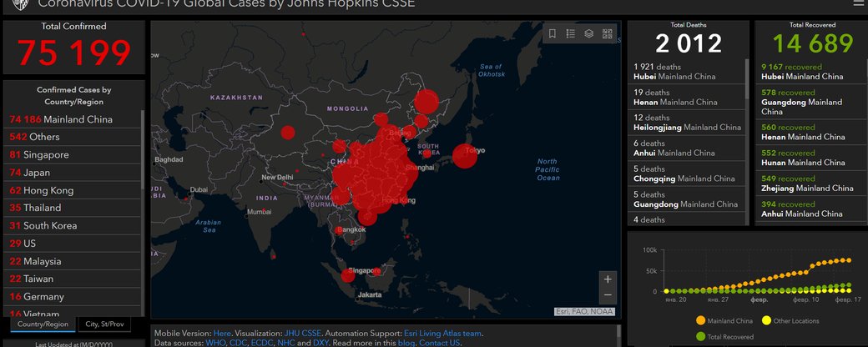Click the Esri, FAO, NOAA attribution
The image size is (868, 347).
584,312
